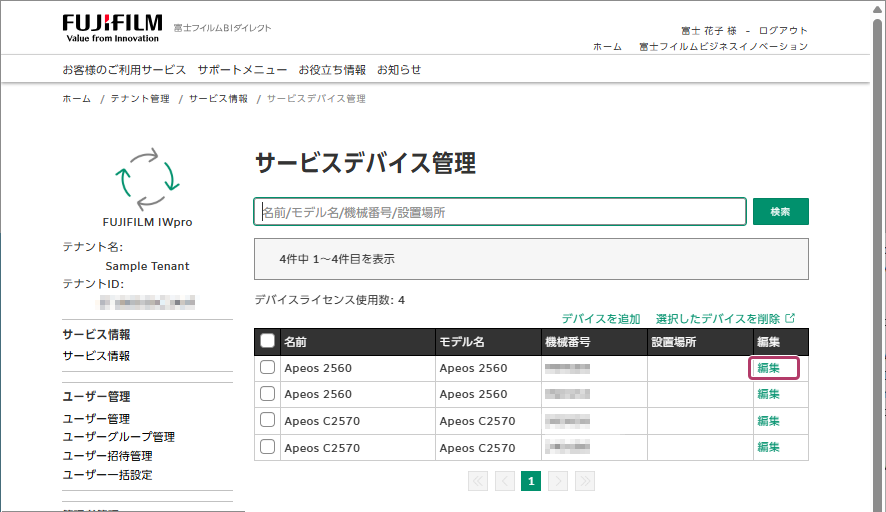Jump to the last page arrow
886x512 pixels.
click(x=585, y=481)
